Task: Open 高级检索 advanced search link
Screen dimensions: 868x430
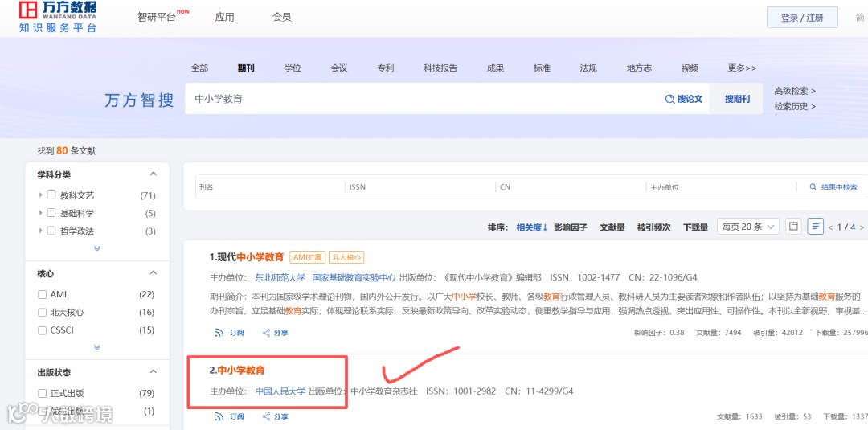Action: [795, 91]
